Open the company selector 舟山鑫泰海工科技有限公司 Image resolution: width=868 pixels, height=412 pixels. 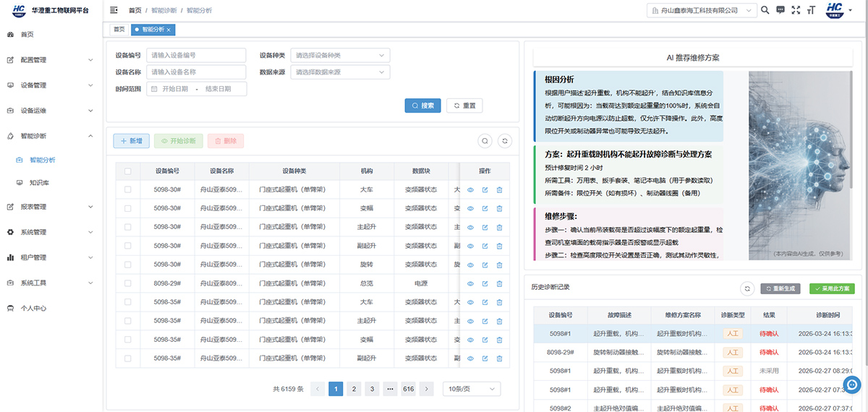tap(702, 10)
